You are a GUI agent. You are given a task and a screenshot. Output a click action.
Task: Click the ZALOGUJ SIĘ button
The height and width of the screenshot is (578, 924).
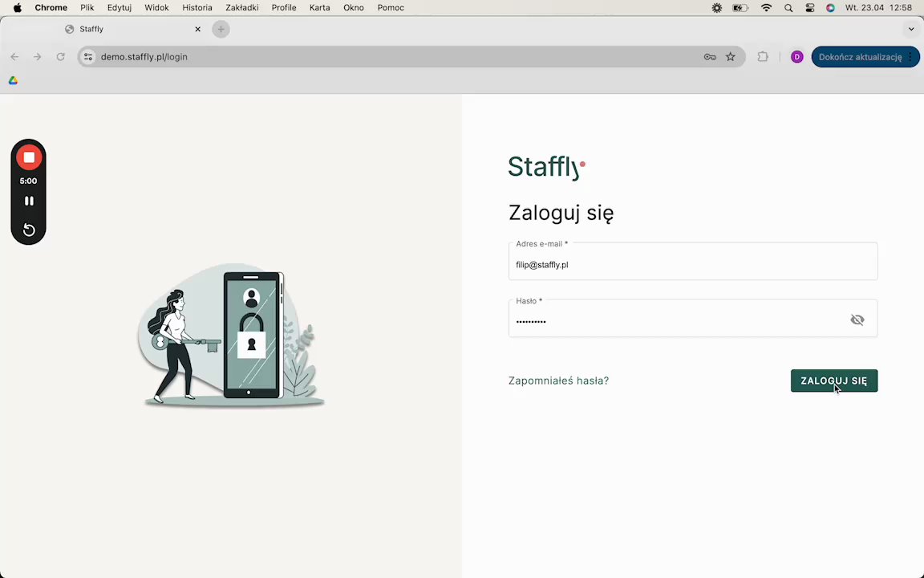coord(834,381)
